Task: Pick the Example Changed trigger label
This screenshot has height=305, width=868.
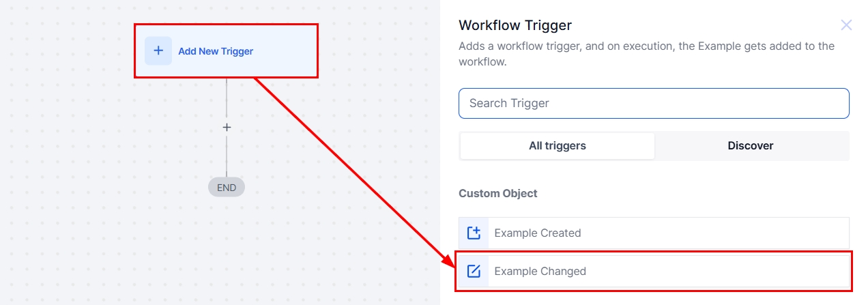Action: click(540, 271)
